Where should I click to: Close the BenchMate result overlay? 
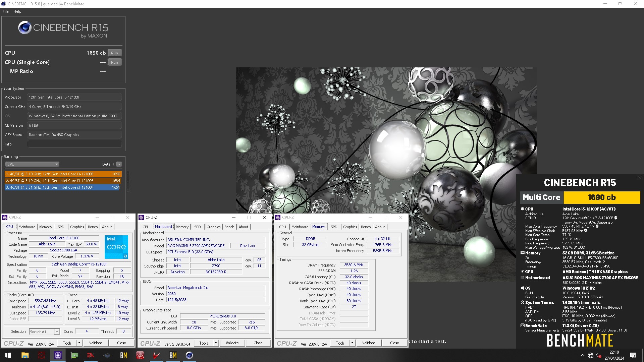(x=640, y=178)
